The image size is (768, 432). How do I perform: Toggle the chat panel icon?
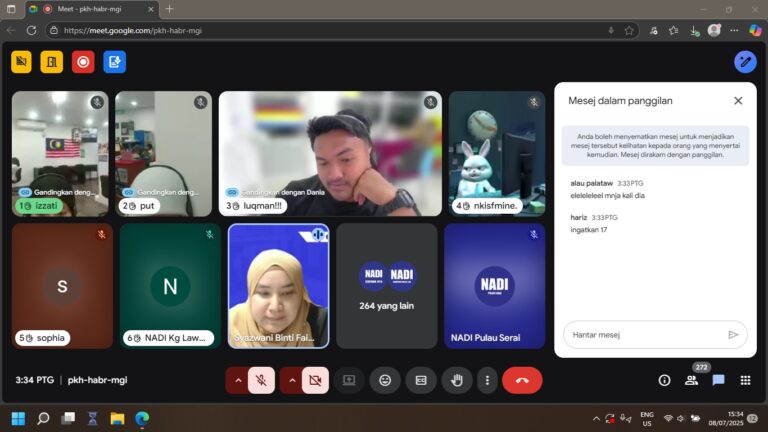point(718,380)
